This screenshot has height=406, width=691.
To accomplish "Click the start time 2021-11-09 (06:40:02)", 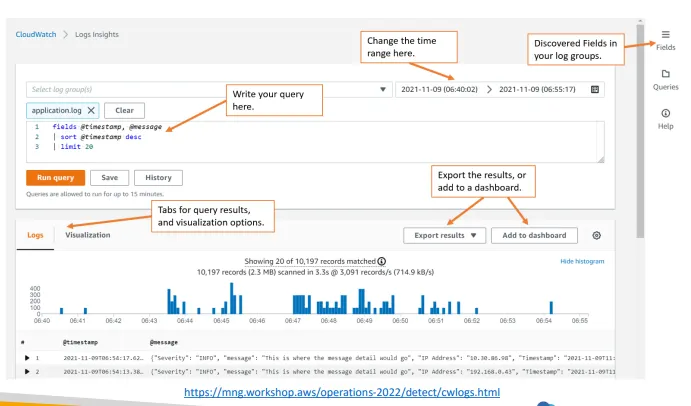I will click(x=439, y=89).
